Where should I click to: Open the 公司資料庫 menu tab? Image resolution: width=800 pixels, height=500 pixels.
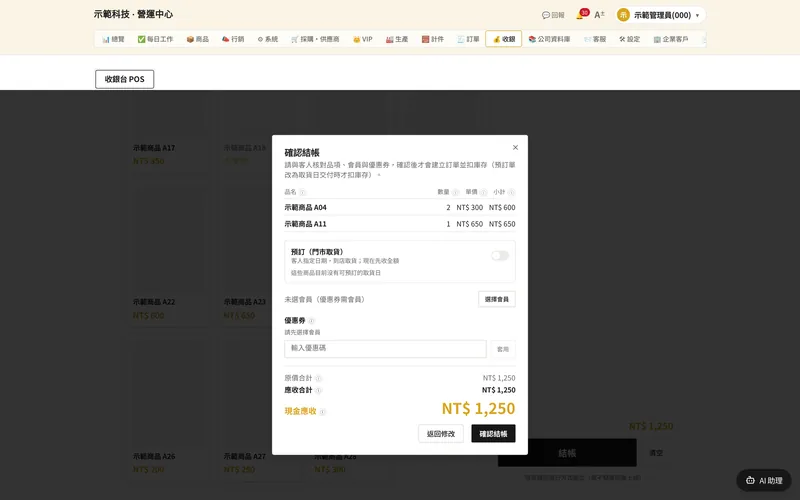[549, 39]
